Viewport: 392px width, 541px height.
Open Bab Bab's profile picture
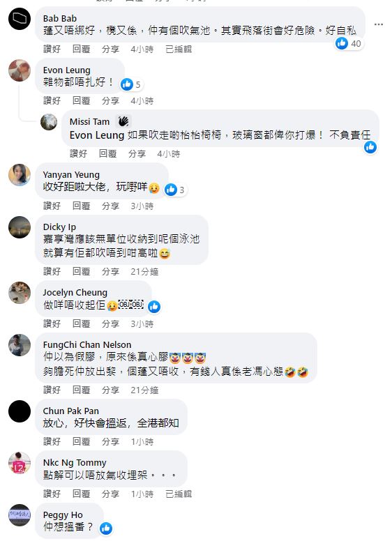coord(20,19)
